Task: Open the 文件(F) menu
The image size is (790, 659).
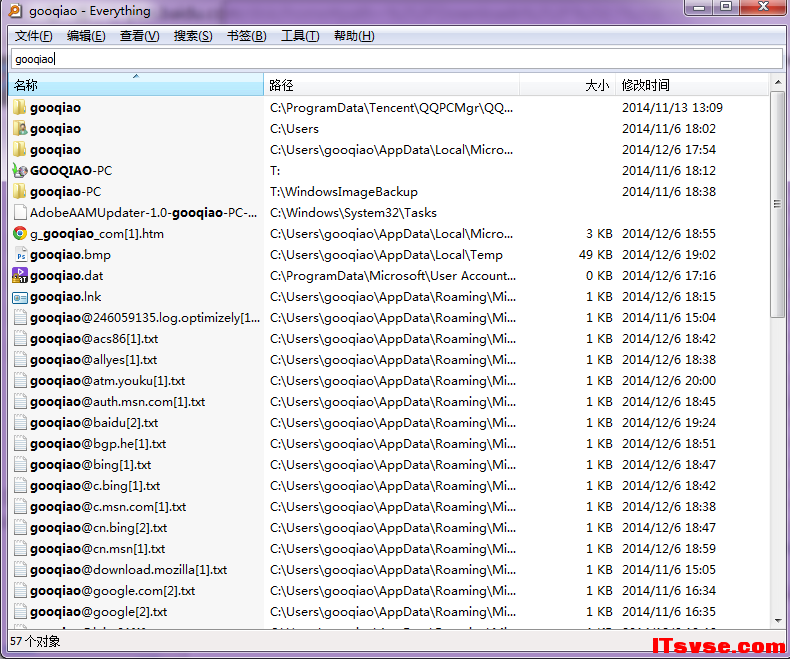Action: 34,36
